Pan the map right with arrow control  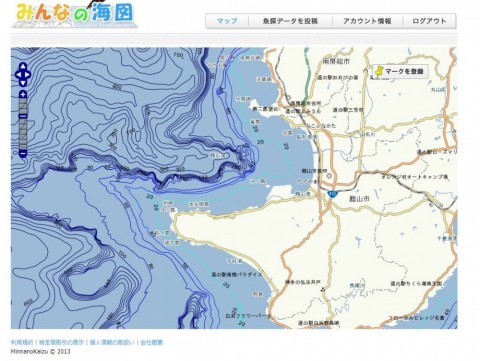tap(27, 75)
